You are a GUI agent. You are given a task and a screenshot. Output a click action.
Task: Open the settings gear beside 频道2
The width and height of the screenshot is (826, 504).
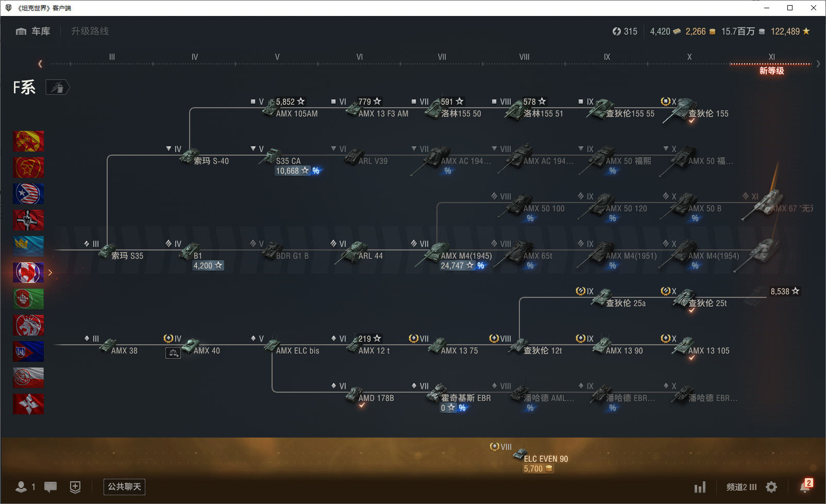[x=771, y=487]
